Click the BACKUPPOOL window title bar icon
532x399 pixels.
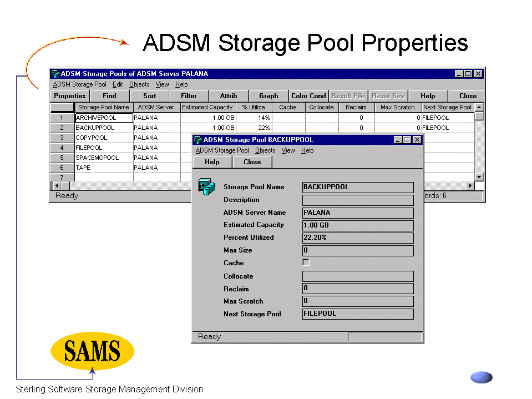coord(197,140)
